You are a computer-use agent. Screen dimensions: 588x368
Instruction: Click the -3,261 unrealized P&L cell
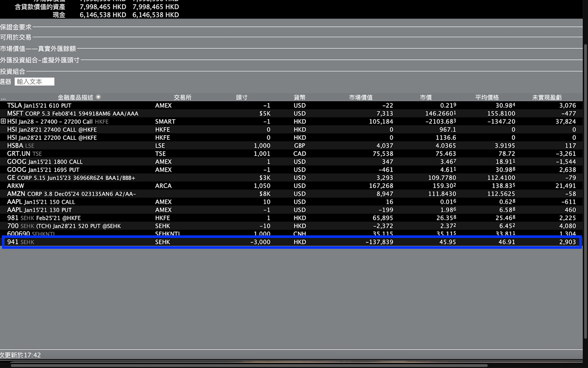566,153
